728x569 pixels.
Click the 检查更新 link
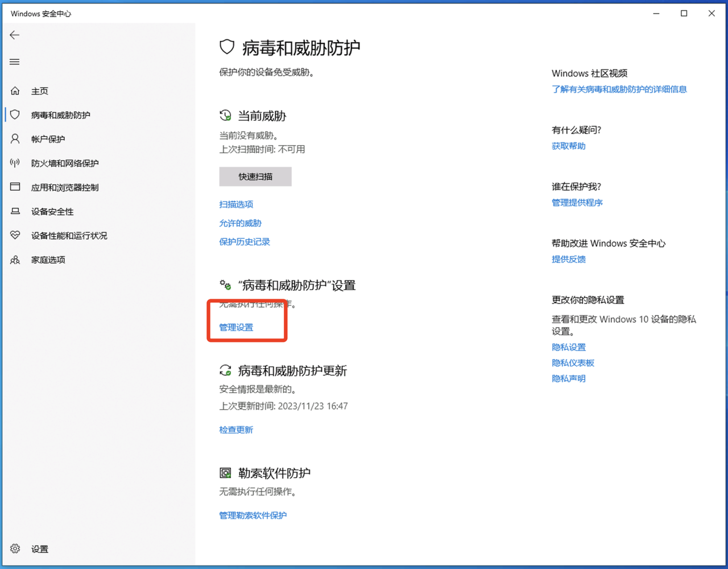point(236,430)
